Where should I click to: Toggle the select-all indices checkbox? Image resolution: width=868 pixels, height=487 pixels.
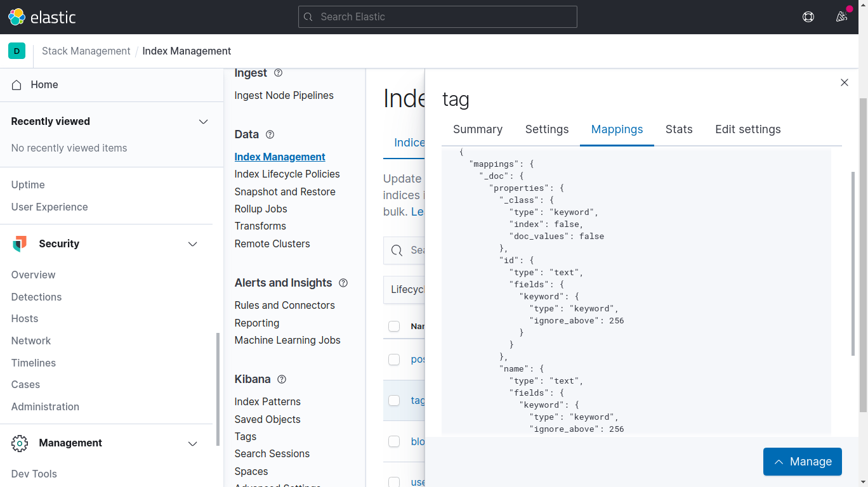tap(394, 326)
